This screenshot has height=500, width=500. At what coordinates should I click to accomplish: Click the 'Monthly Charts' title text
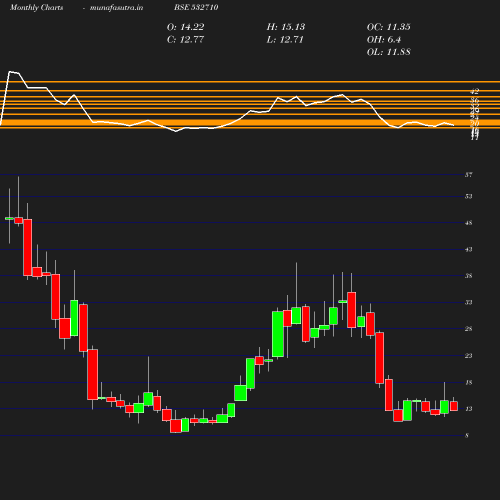(37, 8)
